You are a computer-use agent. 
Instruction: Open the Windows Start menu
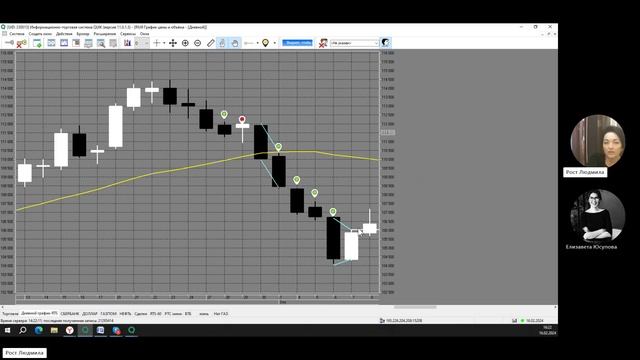[7, 330]
